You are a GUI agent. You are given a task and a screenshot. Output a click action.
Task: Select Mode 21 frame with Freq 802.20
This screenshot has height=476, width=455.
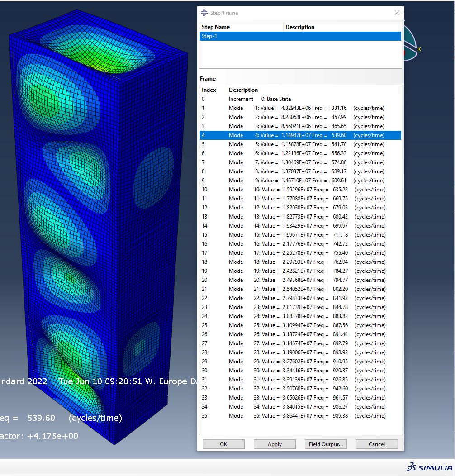[x=300, y=289]
